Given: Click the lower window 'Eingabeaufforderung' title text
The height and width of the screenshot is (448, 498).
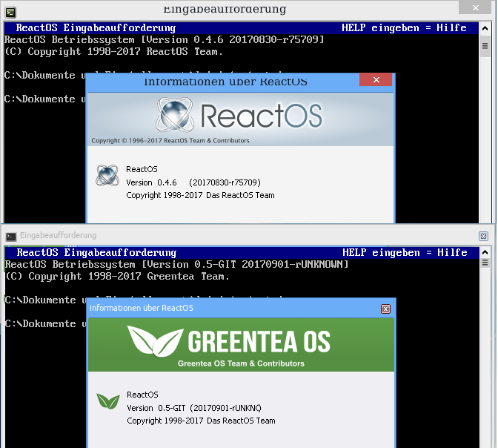Looking at the screenshot, I should pyautogui.click(x=58, y=235).
